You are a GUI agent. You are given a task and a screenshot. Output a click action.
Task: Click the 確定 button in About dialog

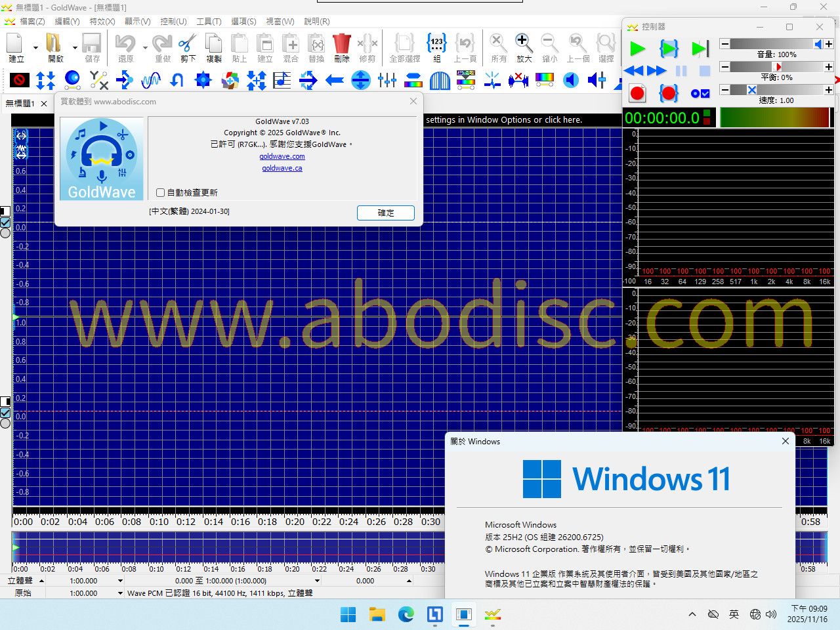pyautogui.click(x=385, y=213)
